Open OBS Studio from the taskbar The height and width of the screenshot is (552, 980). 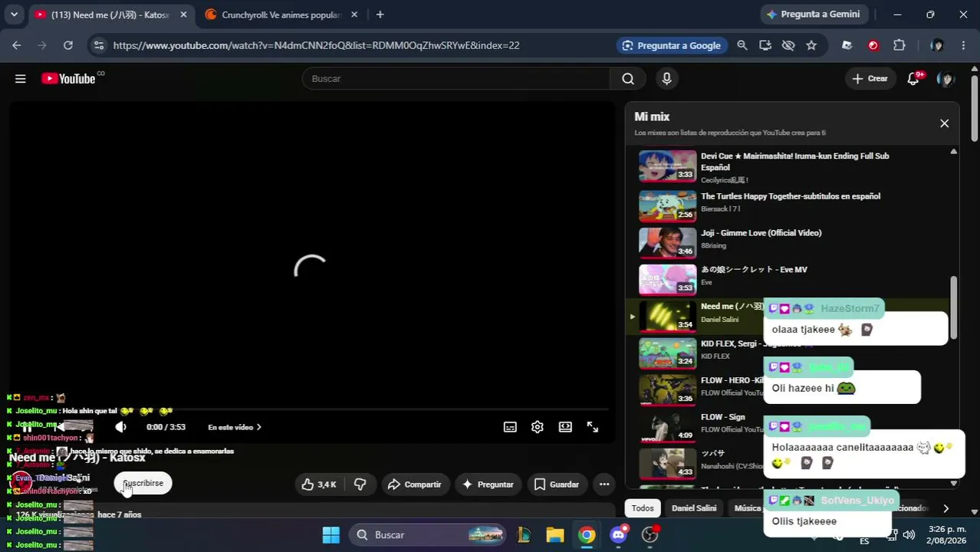(650, 534)
